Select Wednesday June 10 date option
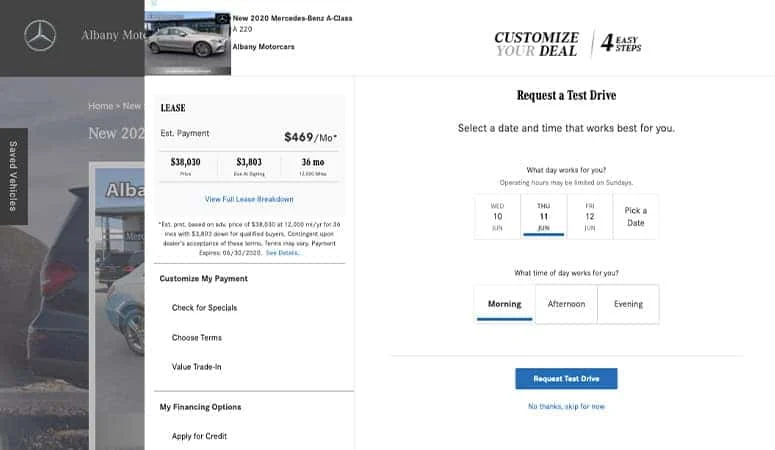Screen dimensions: 775x450 497,217
